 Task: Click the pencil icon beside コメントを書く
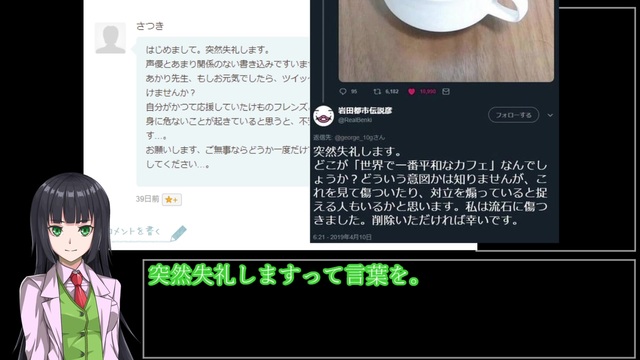click(178, 233)
